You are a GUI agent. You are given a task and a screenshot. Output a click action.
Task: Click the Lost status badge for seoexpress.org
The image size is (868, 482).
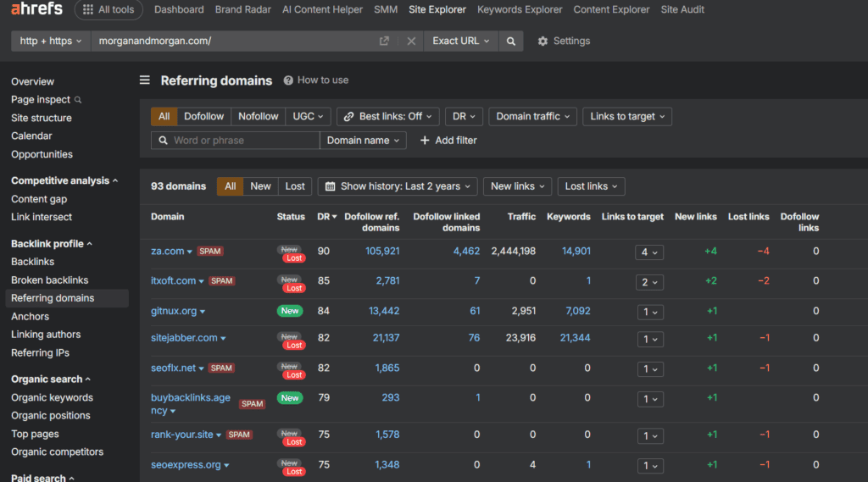pyautogui.click(x=294, y=472)
